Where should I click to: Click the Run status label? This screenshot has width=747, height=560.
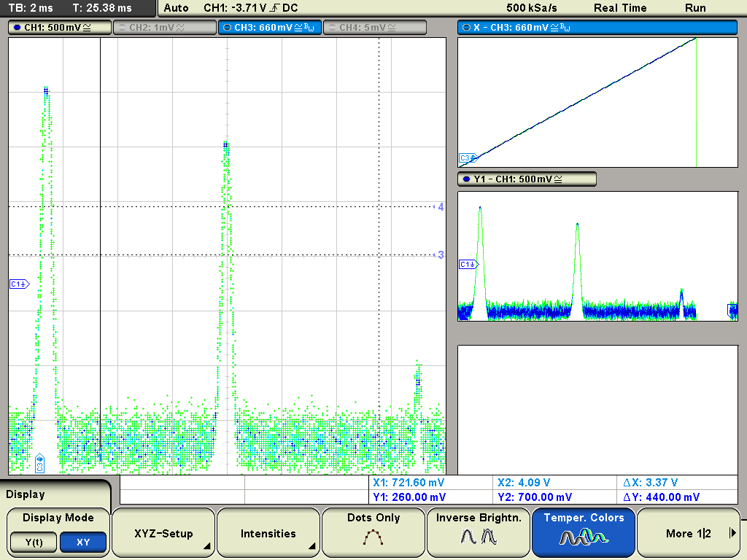(x=695, y=8)
